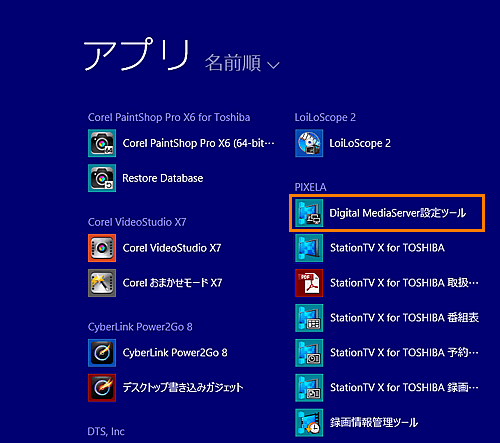
Task: Click the Digital MediaServer設定ツール label
Action: 398,213
